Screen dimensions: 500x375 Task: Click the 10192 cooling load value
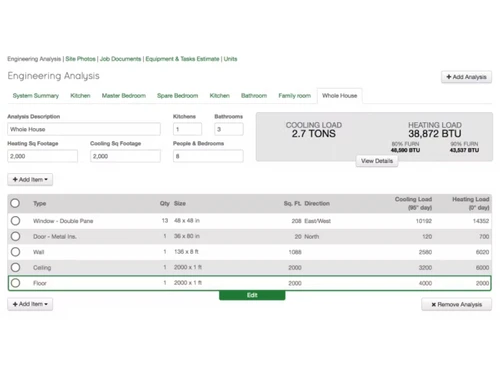pyautogui.click(x=424, y=221)
